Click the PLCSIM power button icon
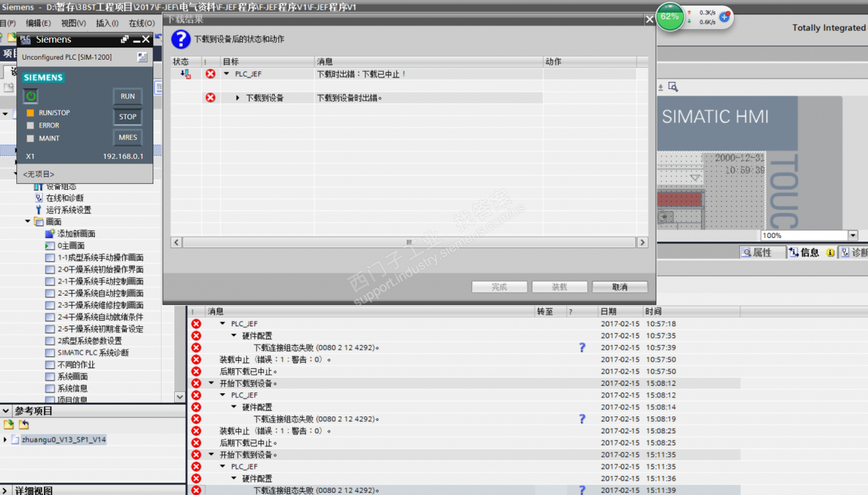The height and width of the screenshot is (495, 868). [31, 96]
